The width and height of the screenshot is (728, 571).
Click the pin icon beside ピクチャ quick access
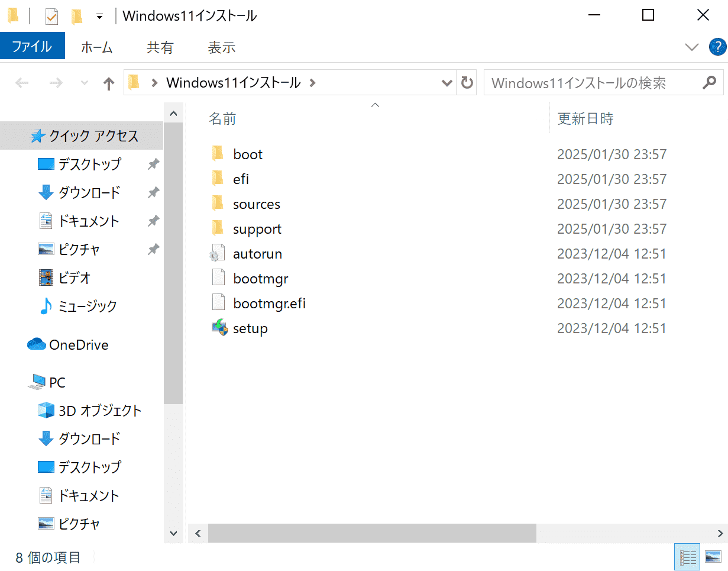pyautogui.click(x=153, y=249)
